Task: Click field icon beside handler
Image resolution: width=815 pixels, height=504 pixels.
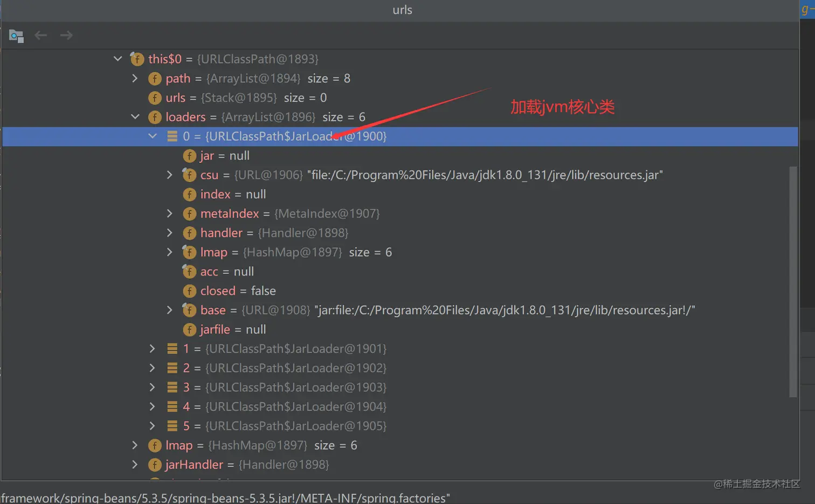Action: point(189,233)
